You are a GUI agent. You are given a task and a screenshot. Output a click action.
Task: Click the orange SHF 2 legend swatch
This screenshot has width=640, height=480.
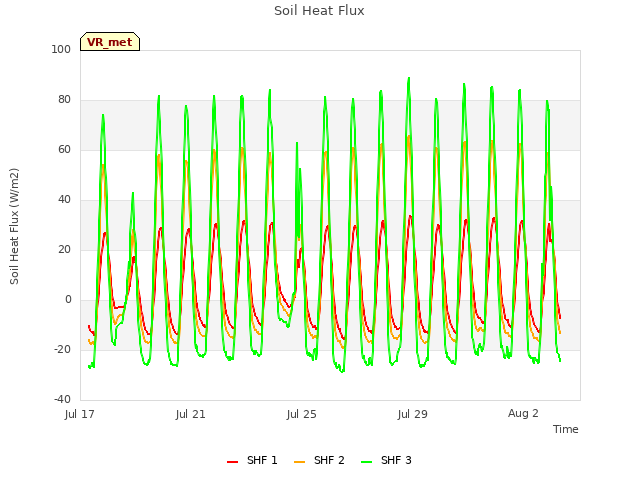pyautogui.click(x=299, y=462)
